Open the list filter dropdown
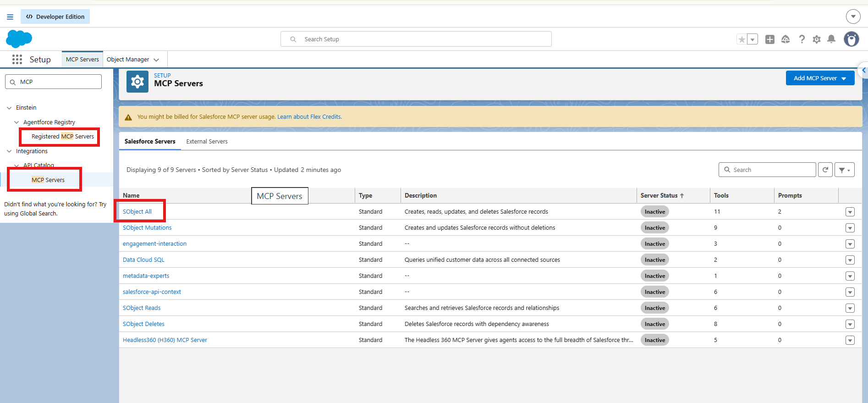Viewport: 868px width, 403px height. coord(845,170)
